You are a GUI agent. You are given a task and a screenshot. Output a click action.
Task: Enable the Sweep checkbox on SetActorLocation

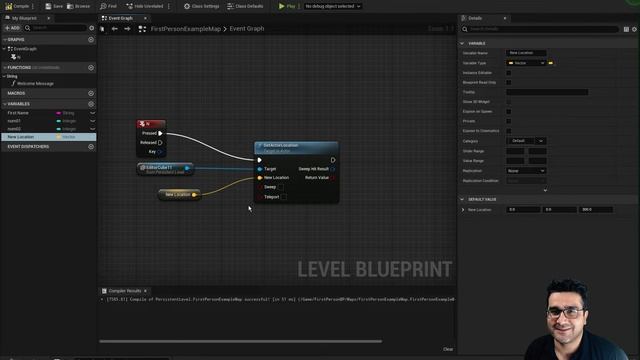click(x=281, y=187)
